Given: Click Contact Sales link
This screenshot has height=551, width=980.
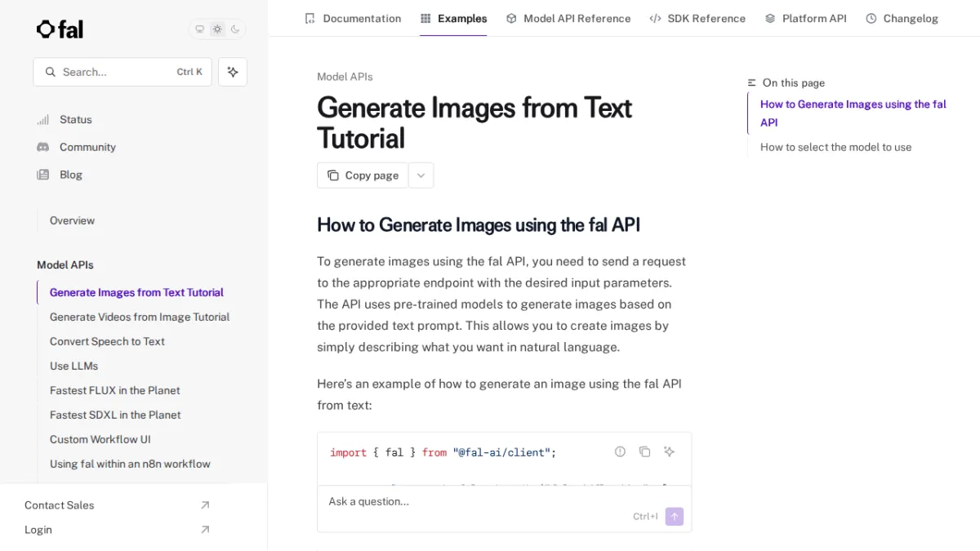Looking at the screenshot, I should 59,505.
